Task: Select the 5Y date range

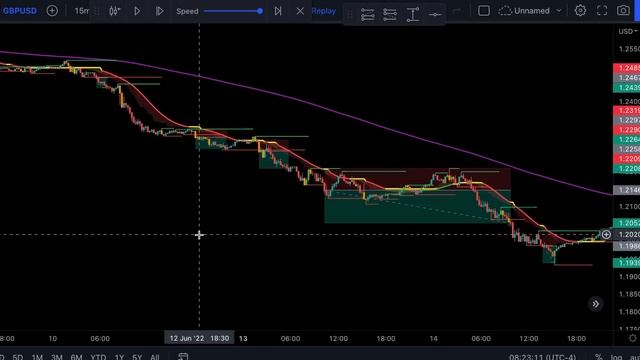Action: [137, 357]
